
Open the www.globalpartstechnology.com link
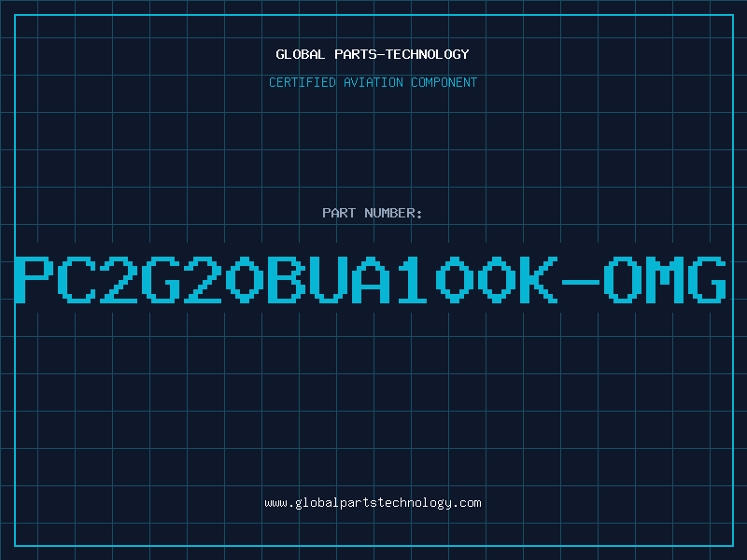pyautogui.click(x=373, y=503)
